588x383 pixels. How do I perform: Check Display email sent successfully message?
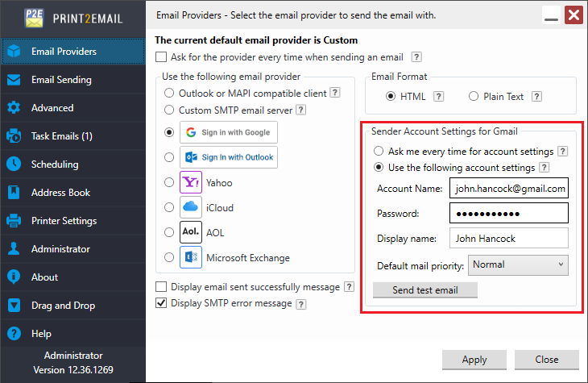161,287
